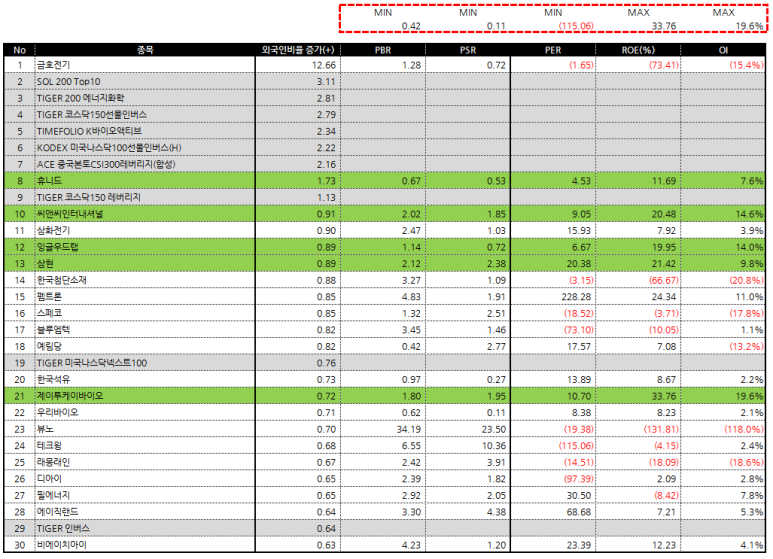Select the TIGER 미국나스닥넥스트100 cell
Viewport: 773px width, 559px height.
(x=145, y=363)
